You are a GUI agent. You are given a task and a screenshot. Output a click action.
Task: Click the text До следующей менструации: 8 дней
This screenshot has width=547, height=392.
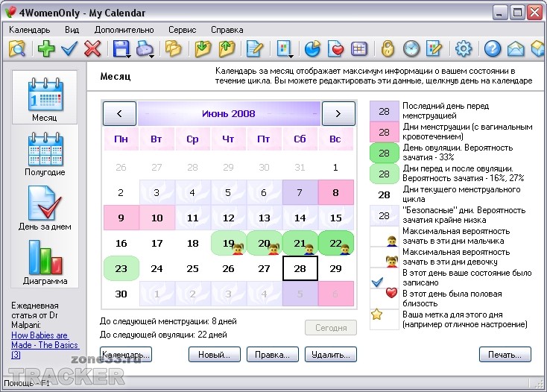coord(168,321)
